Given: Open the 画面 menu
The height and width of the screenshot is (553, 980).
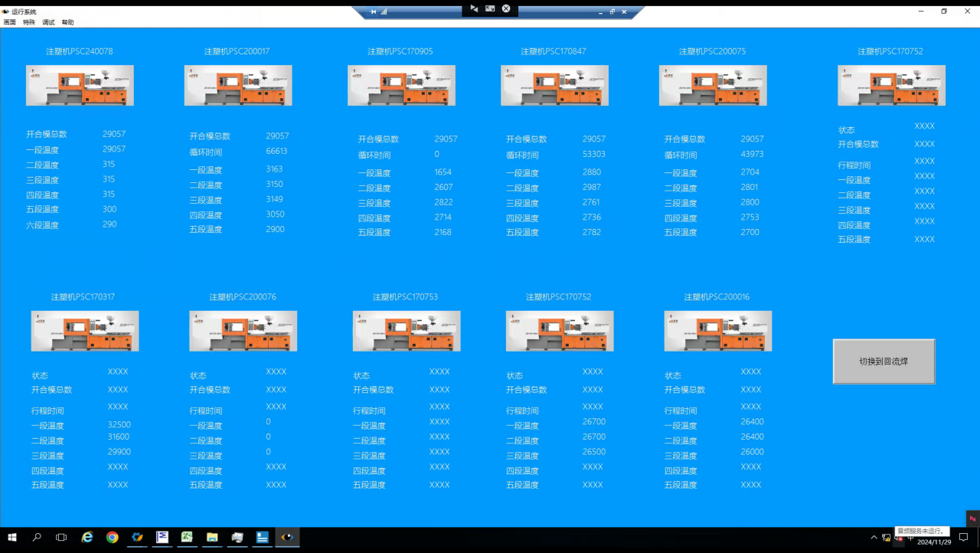Looking at the screenshot, I should pyautogui.click(x=9, y=22).
